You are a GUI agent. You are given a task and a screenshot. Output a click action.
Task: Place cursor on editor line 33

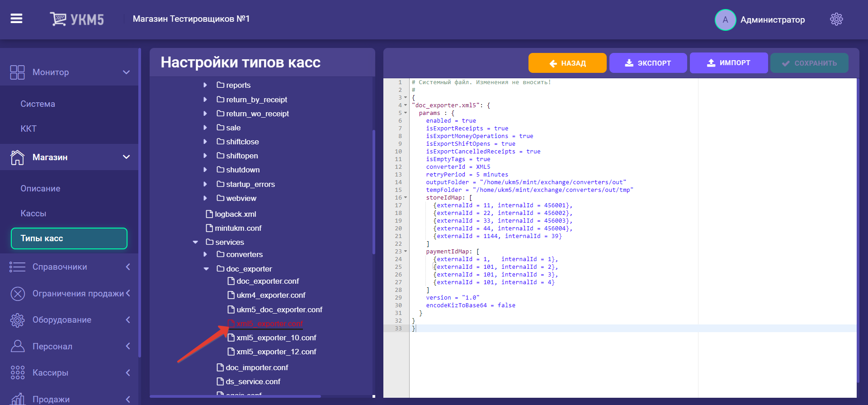point(633,329)
